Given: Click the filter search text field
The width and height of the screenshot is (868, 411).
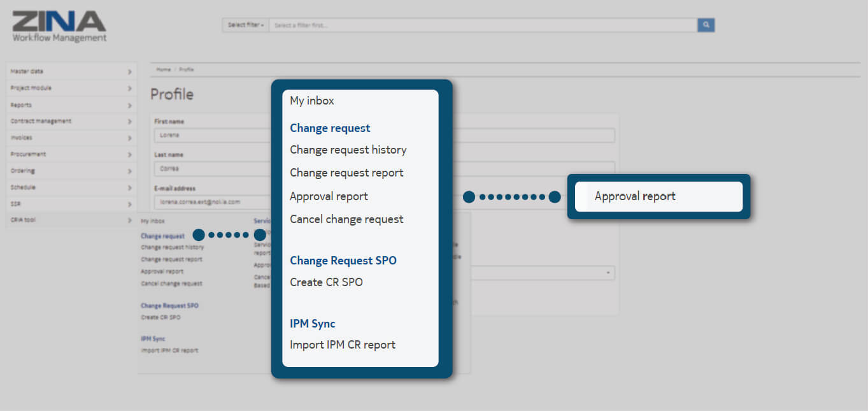Looking at the screenshot, I should [x=483, y=25].
